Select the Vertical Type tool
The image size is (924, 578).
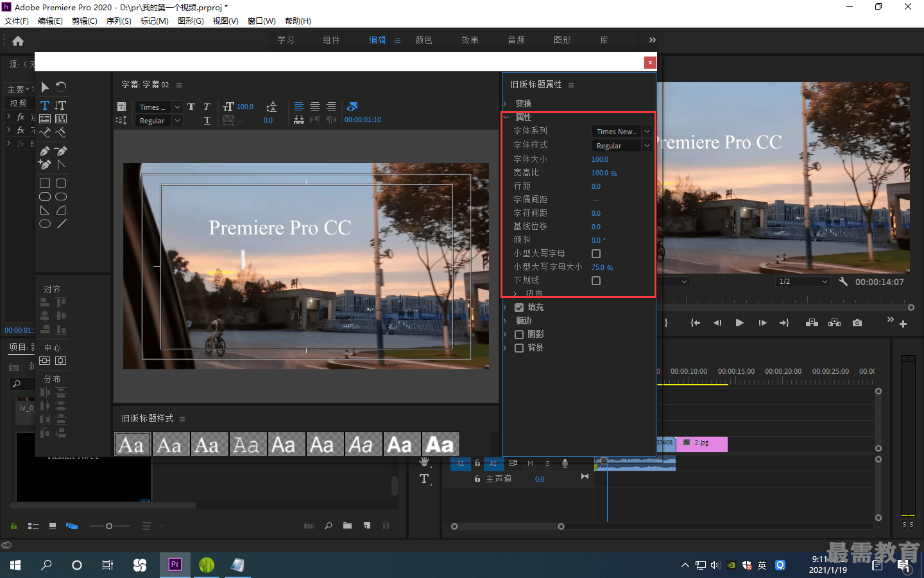click(61, 105)
